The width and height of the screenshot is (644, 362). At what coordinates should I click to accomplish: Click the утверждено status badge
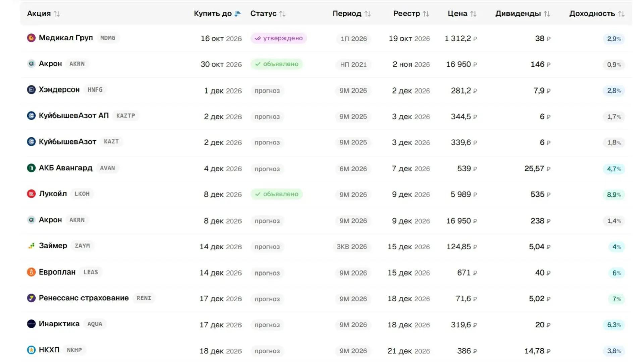[x=279, y=38]
